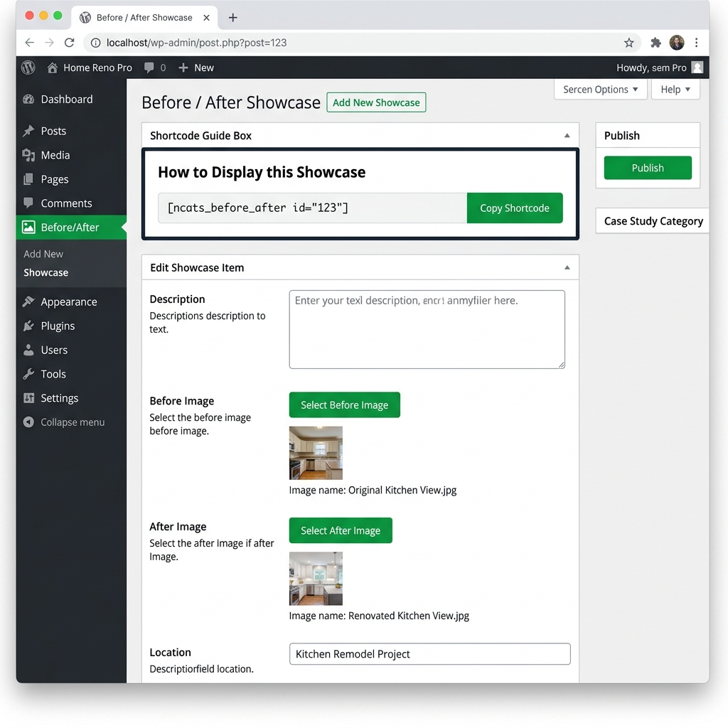Open a new browser tab with plus
The height and width of the screenshot is (728, 728).
pyautogui.click(x=233, y=18)
